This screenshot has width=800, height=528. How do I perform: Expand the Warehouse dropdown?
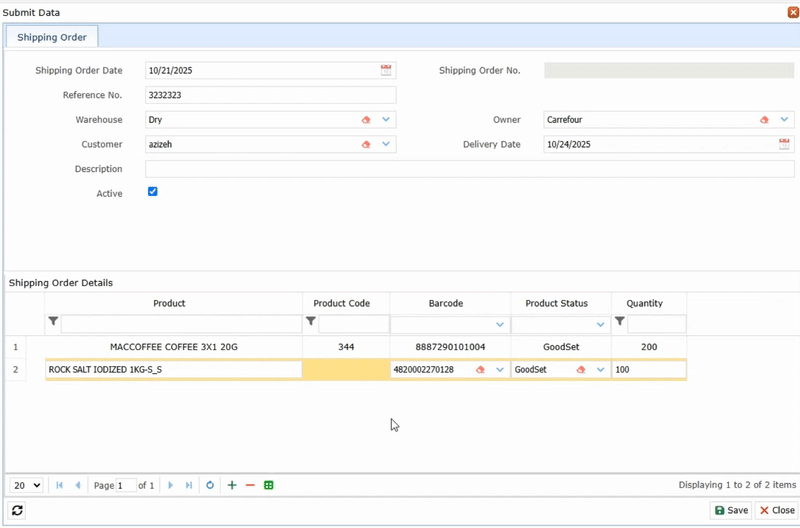[386, 120]
